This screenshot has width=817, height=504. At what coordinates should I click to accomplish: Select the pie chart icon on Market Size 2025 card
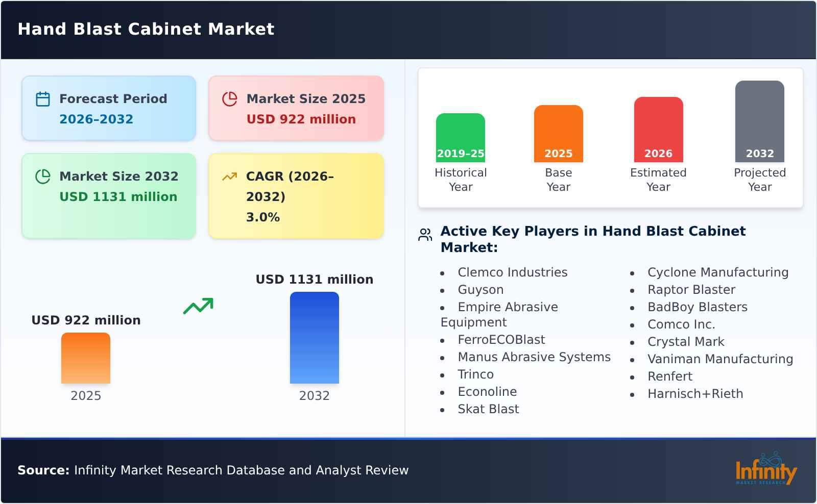point(230,99)
